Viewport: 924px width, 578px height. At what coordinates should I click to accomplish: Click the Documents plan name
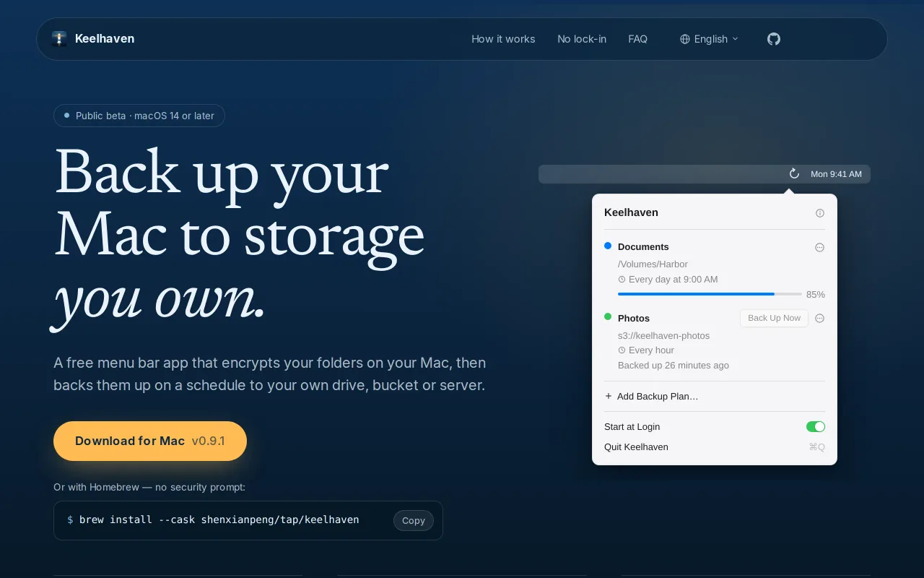643,246
